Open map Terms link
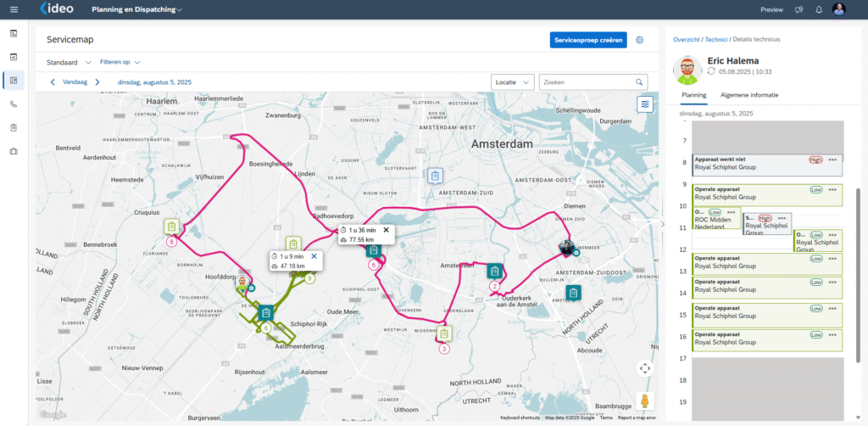868x426 pixels. coord(606,418)
